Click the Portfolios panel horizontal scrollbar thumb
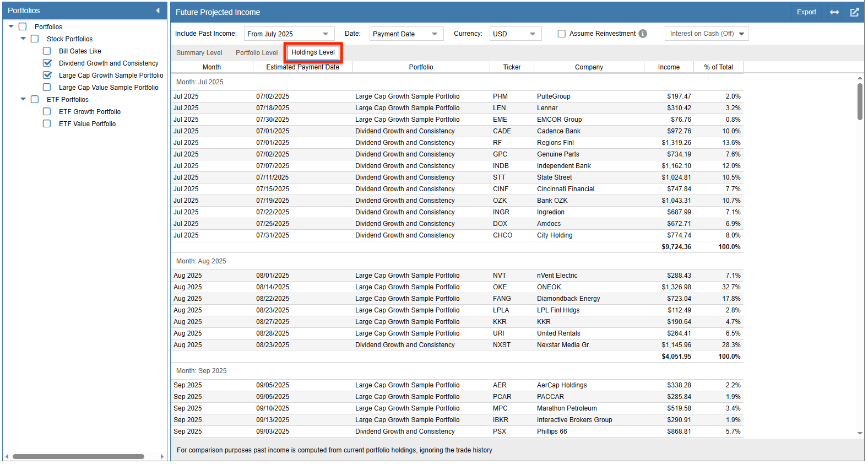Viewport: 868px width, 464px height. 78,456
